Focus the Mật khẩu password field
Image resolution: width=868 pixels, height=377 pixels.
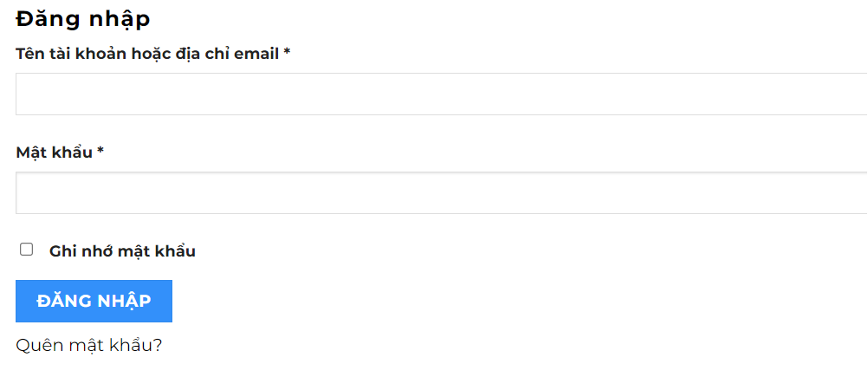coord(441,192)
